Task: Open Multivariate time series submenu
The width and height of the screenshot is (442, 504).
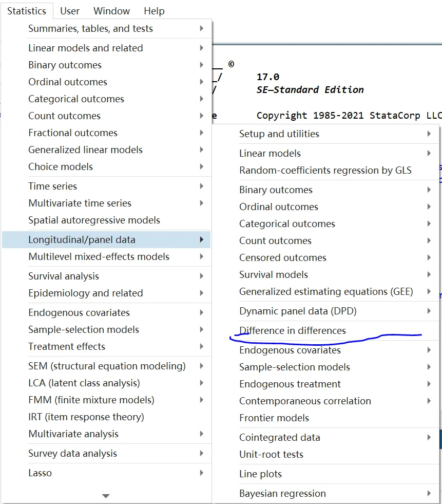Action: 106,203
